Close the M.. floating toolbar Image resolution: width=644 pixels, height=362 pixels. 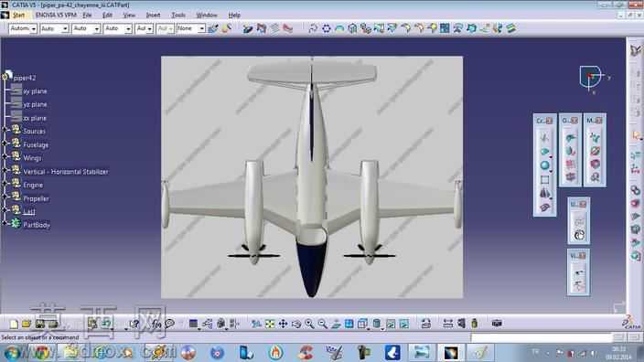point(599,121)
